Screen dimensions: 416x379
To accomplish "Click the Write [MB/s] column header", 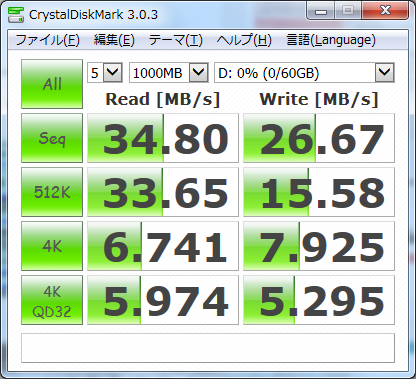I will [x=319, y=99].
